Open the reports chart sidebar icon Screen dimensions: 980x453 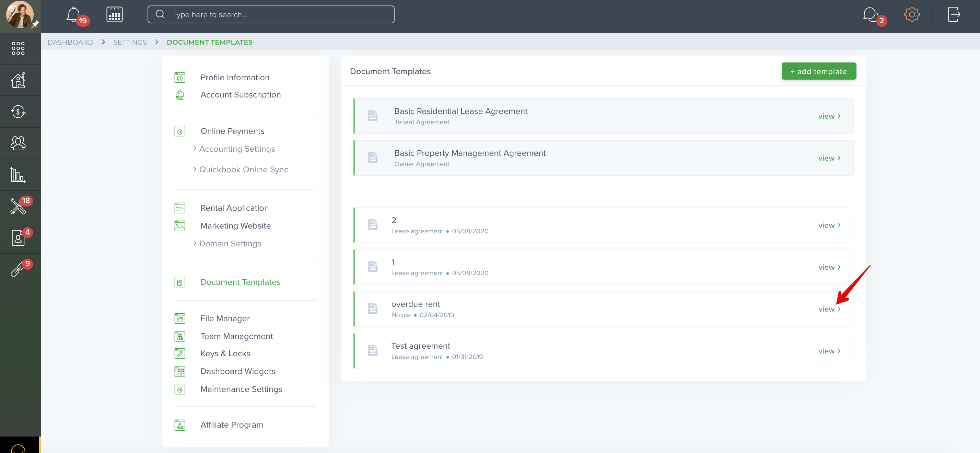18,175
